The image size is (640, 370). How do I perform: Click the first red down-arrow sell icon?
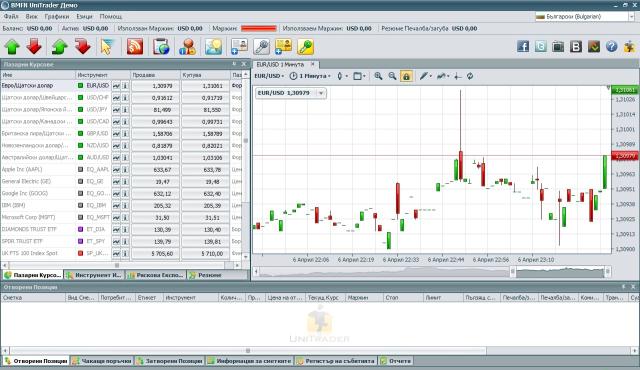[34, 47]
